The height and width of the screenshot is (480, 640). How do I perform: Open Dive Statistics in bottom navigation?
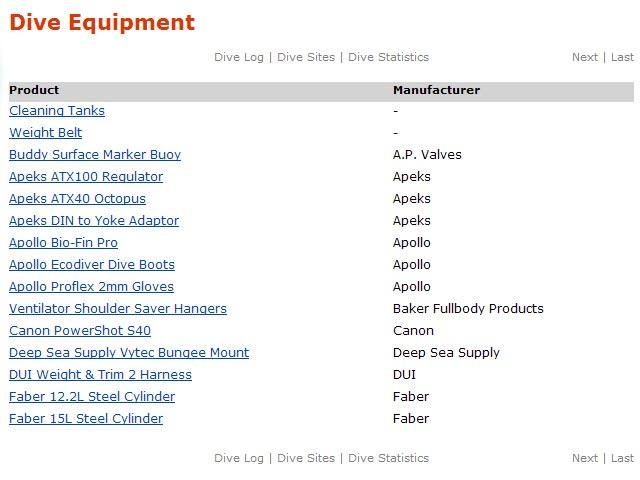coord(388,458)
